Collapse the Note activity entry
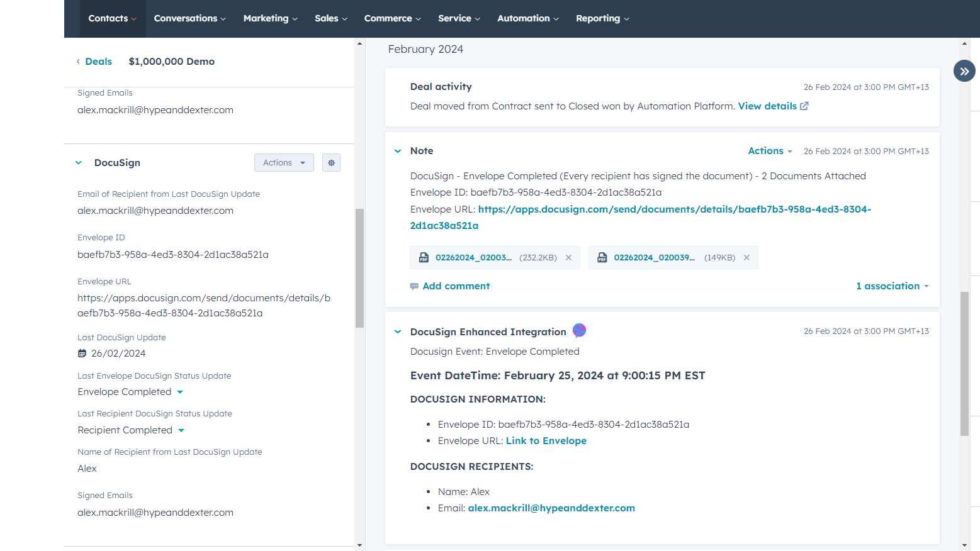Image resolution: width=980 pixels, height=551 pixels. (x=398, y=151)
